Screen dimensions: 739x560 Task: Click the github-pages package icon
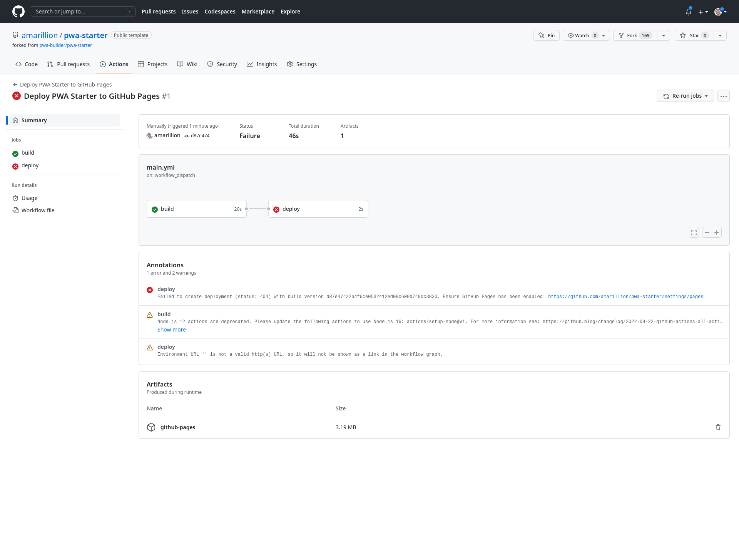(x=151, y=427)
